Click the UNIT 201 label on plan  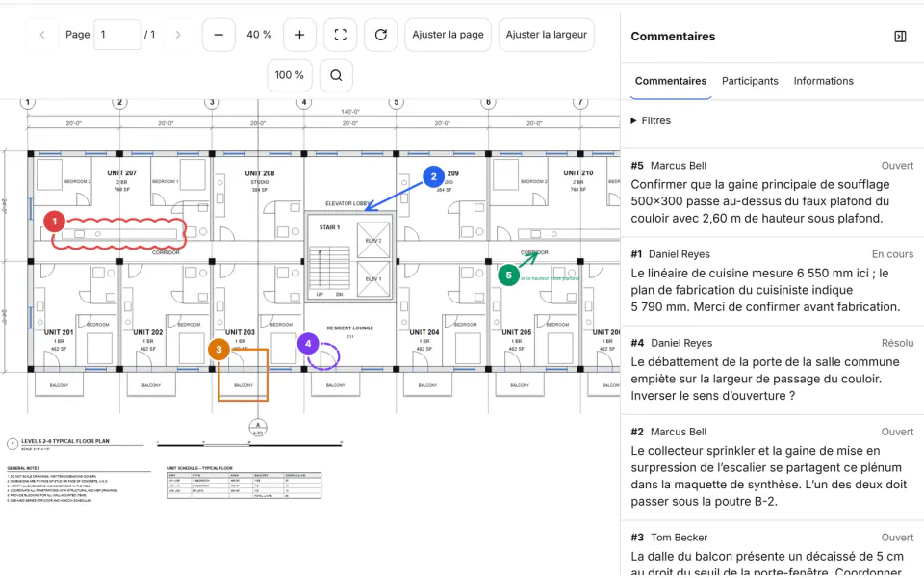click(x=59, y=332)
